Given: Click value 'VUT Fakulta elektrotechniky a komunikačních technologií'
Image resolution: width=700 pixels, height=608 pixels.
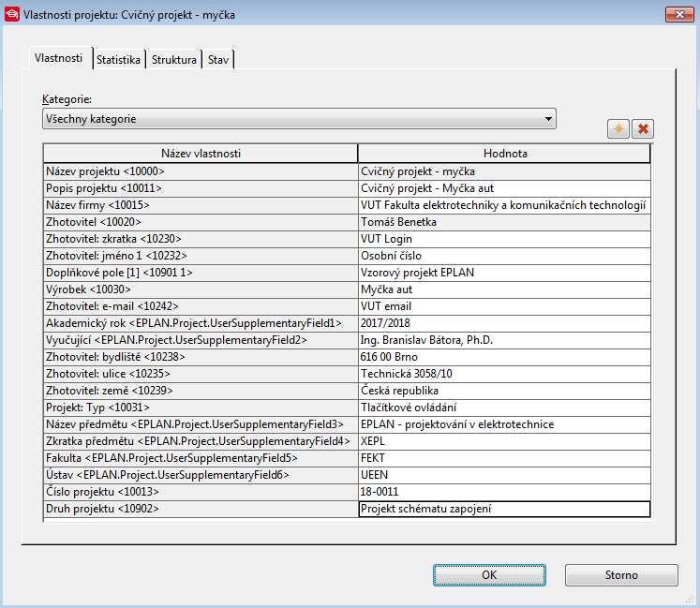Looking at the screenshot, I should [504, 205].
